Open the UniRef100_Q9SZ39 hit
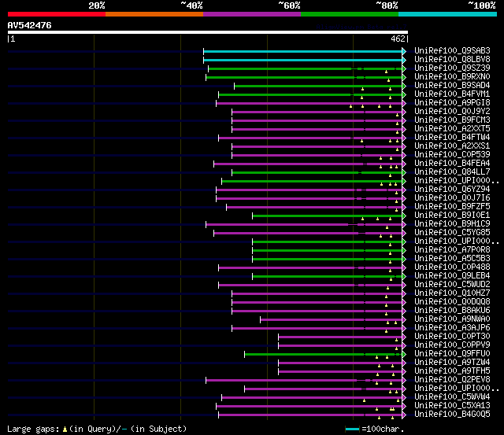The image size is (504, 435). pos(452,68)
